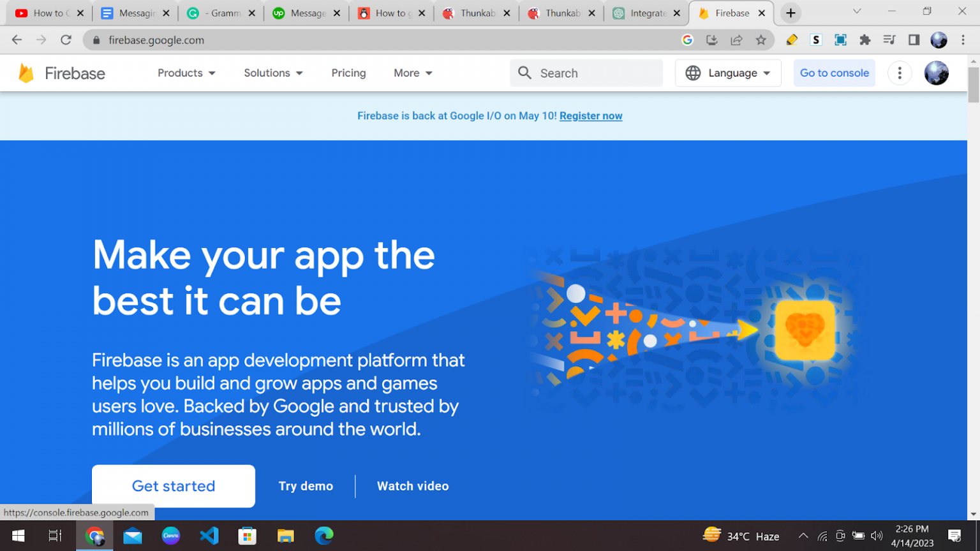Open the Solutions dropdown menu

[273, 73]
